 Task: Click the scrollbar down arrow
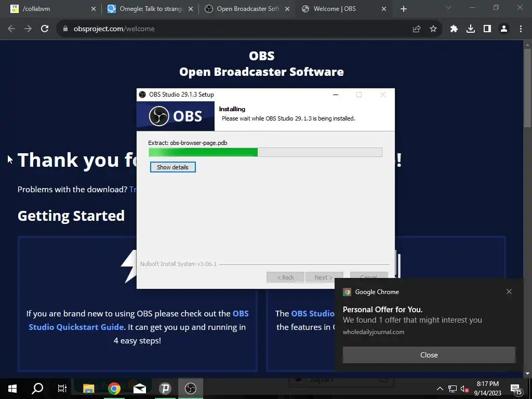(x=527, y=374)
